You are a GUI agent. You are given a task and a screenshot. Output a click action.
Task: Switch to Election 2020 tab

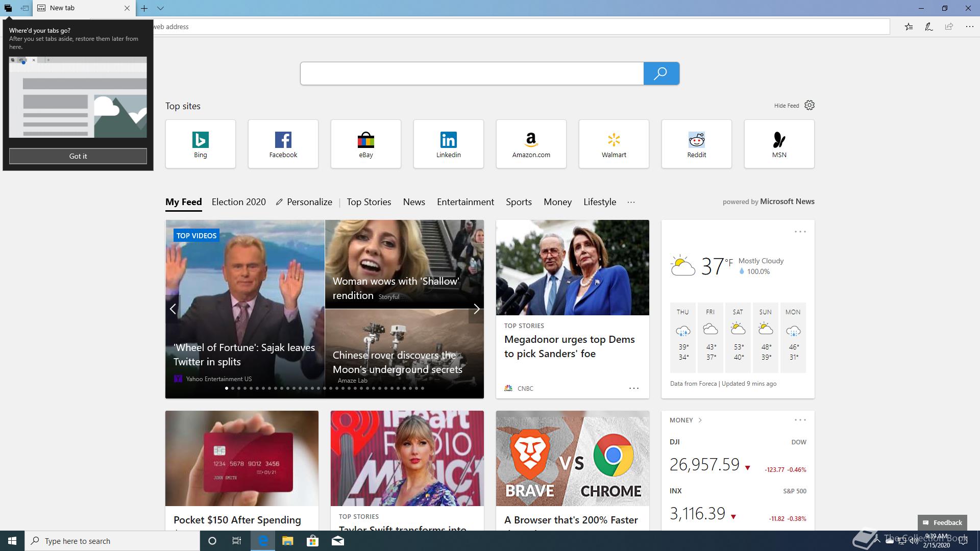coord(239,202)
